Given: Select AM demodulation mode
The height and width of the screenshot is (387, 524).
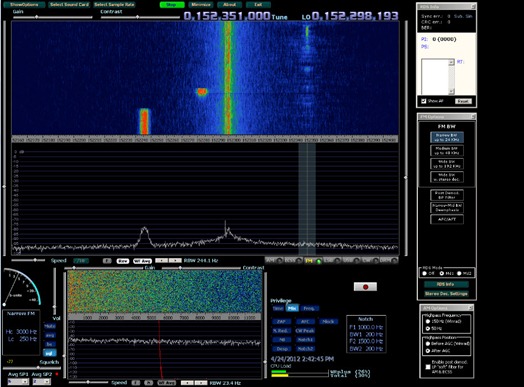Looking at the screenshot, I should click(274, 260).
